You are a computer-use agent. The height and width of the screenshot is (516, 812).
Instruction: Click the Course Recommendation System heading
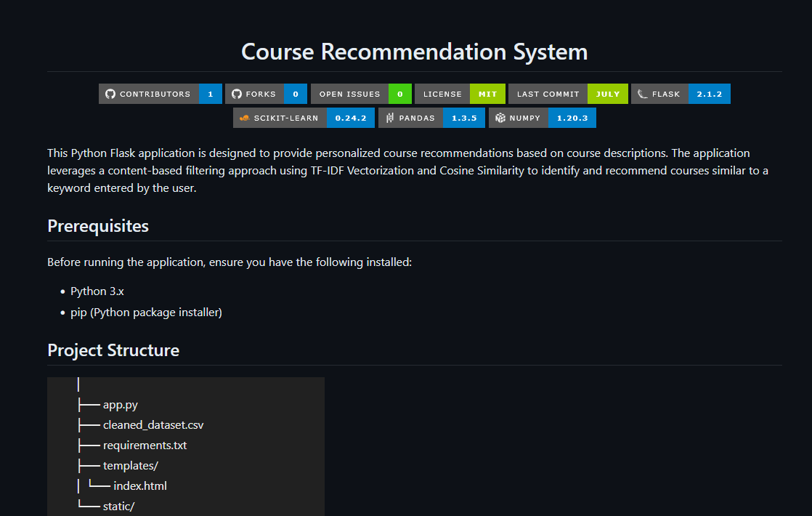(414, 52)
